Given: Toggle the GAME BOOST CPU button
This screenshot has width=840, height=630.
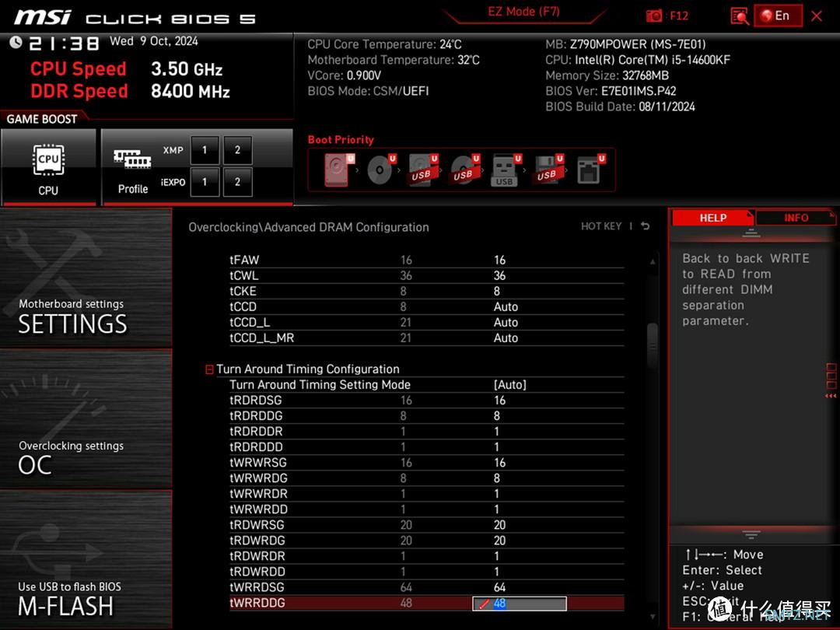Looking at the screenshot, I should pos(48,166).
